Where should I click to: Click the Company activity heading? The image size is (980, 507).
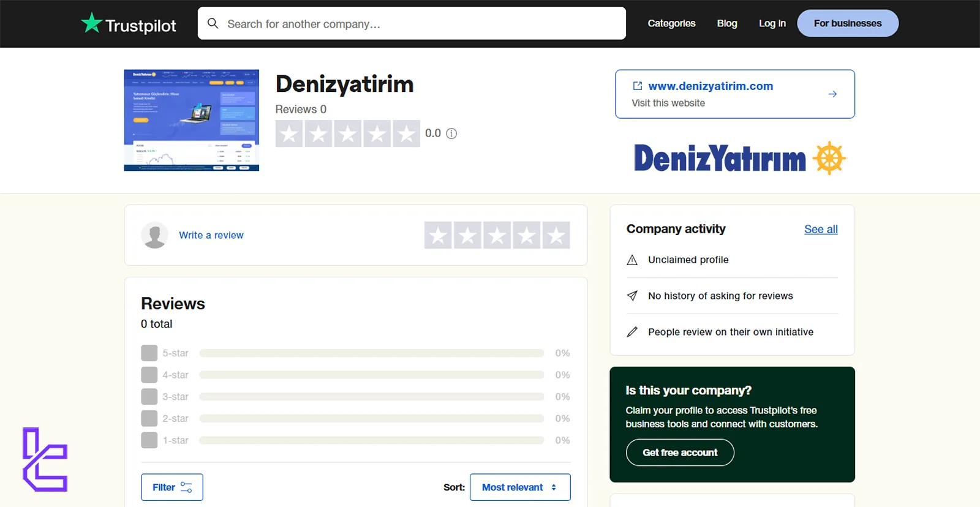click(x=676, y=229)
